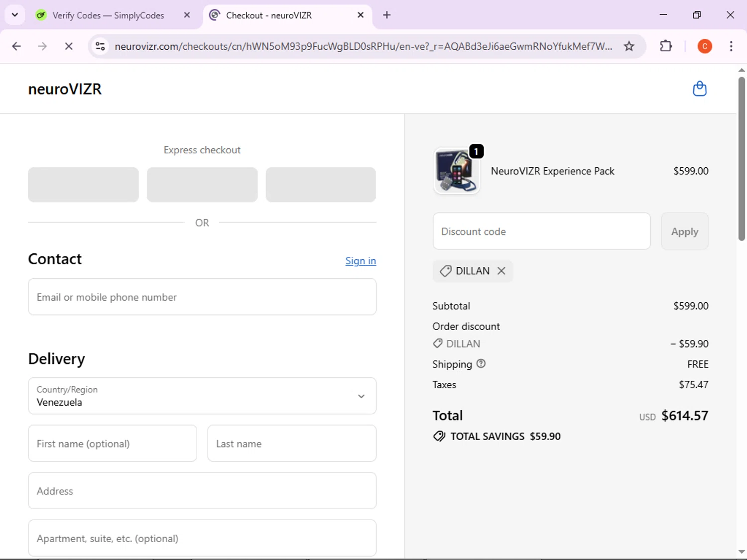This screenshot has width=747, height=560.
Task: Click the Order discount amount − $59.90
Action: pos(689,343)
